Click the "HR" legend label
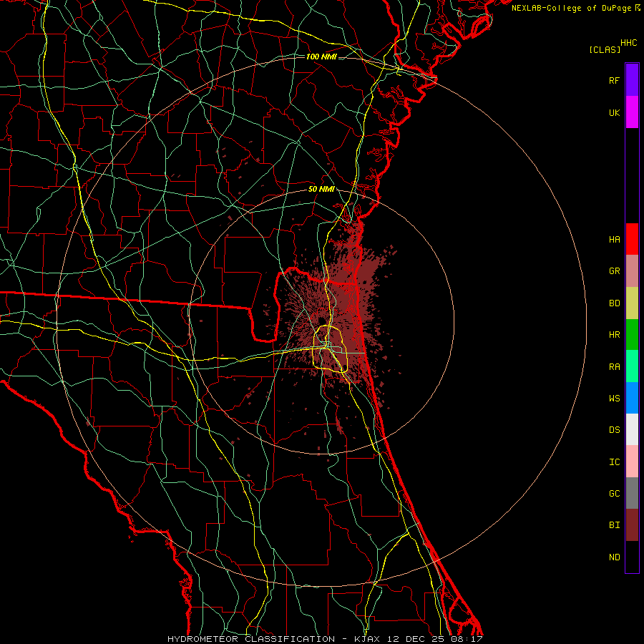The image size is (644, 644). tap(614, 335)
